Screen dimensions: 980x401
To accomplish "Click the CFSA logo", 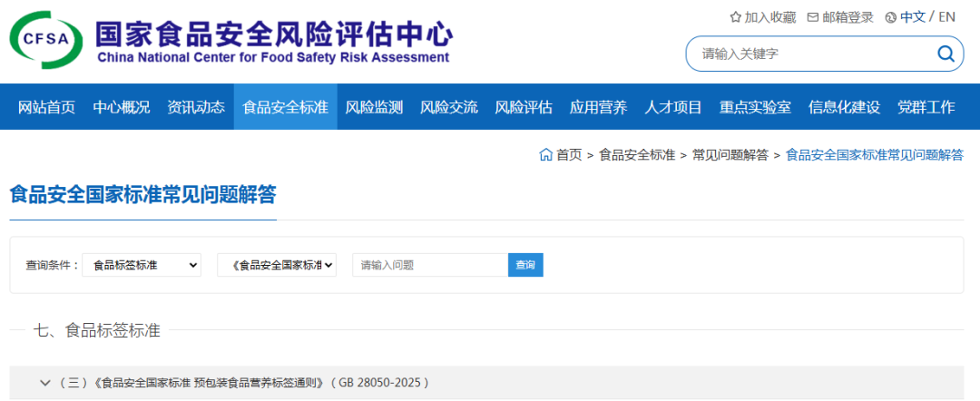I will point(46,39).
